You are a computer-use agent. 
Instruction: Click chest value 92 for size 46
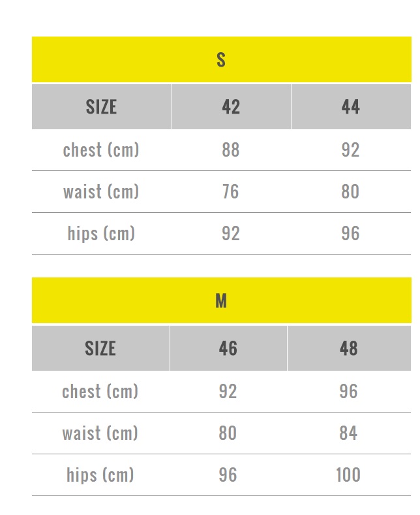click(x=228, y=392)
